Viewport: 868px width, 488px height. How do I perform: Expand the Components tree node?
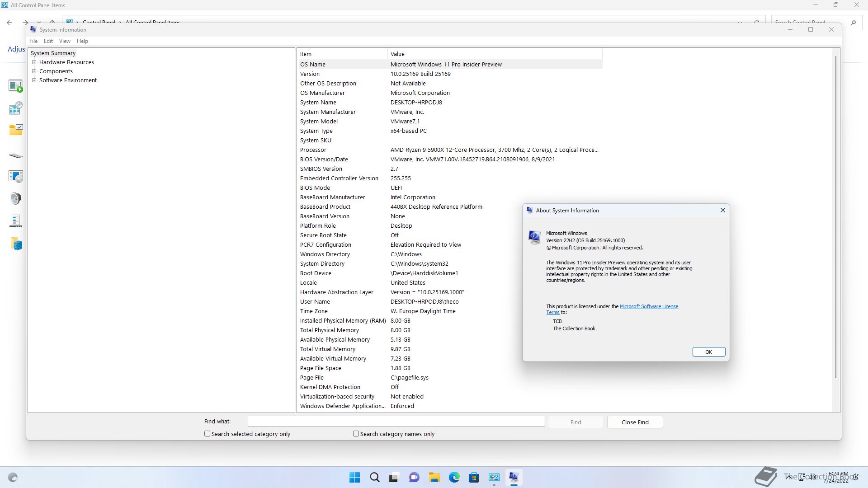click(x=34, y=71)
